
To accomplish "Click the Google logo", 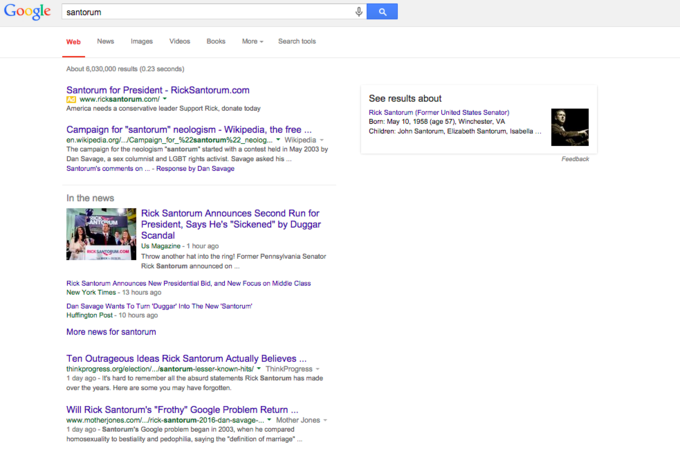I will [x=27, y=11].
